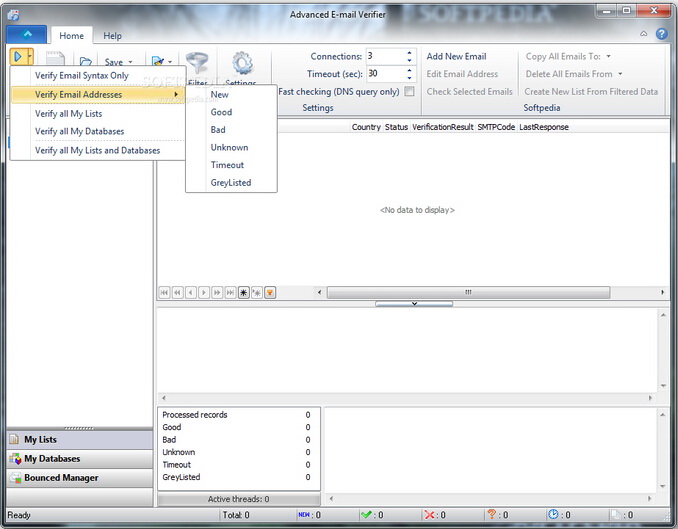
Task: Click the previous record navigator icon
Action: [191, 293]
